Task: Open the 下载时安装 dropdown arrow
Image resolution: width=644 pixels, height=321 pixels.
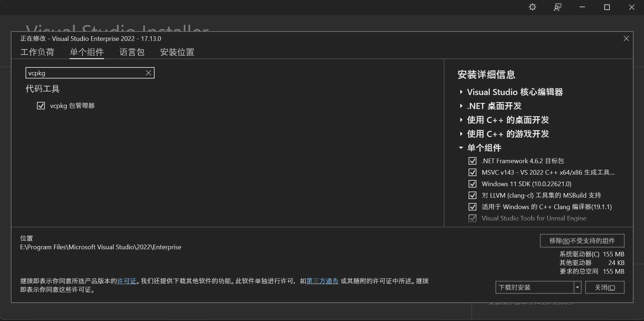Action: [x=577, y=287]
